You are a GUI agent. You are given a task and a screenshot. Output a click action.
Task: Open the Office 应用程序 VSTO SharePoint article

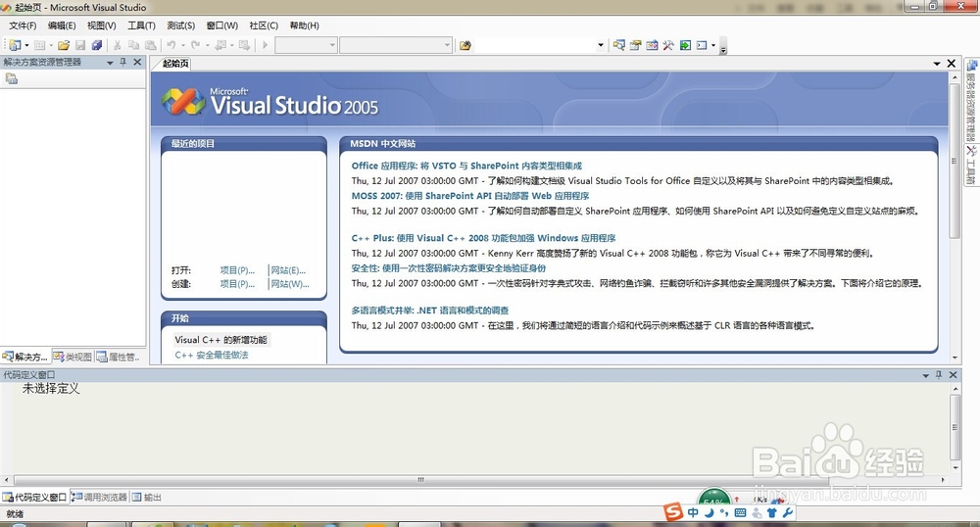click(x=466, y=166)
